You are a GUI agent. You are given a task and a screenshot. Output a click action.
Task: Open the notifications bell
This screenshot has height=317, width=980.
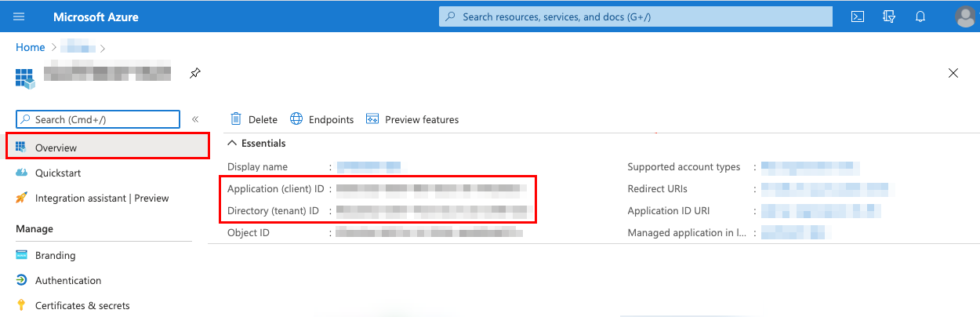(x=920, y=16)
